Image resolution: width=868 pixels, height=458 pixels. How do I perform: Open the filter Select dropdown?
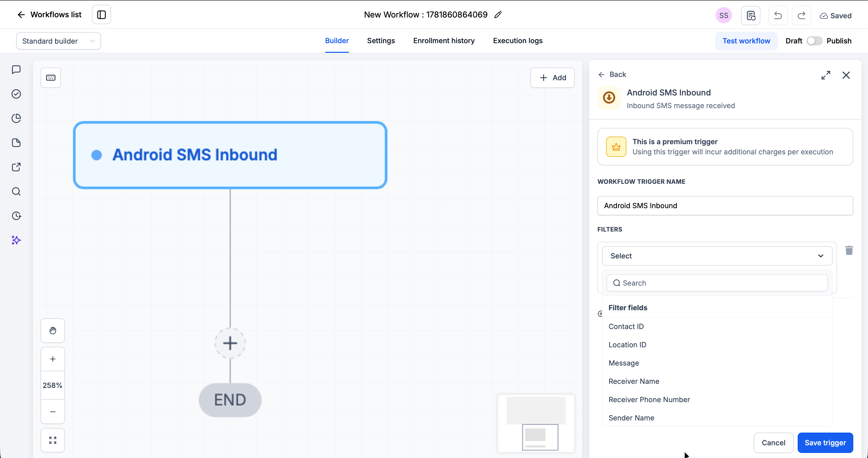717,256
